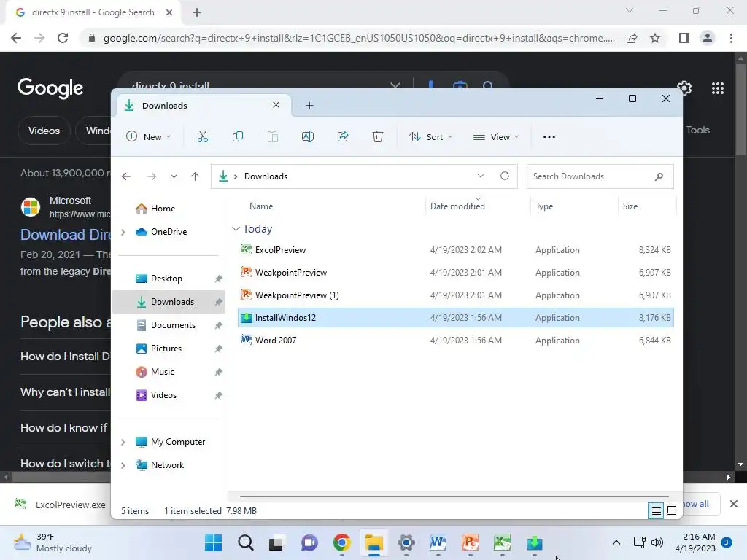The height and width of the screenshot is (560, 747).
Task: Bookmark this page with the star icon
Action: pyautogui.click(x=655, y=38)
